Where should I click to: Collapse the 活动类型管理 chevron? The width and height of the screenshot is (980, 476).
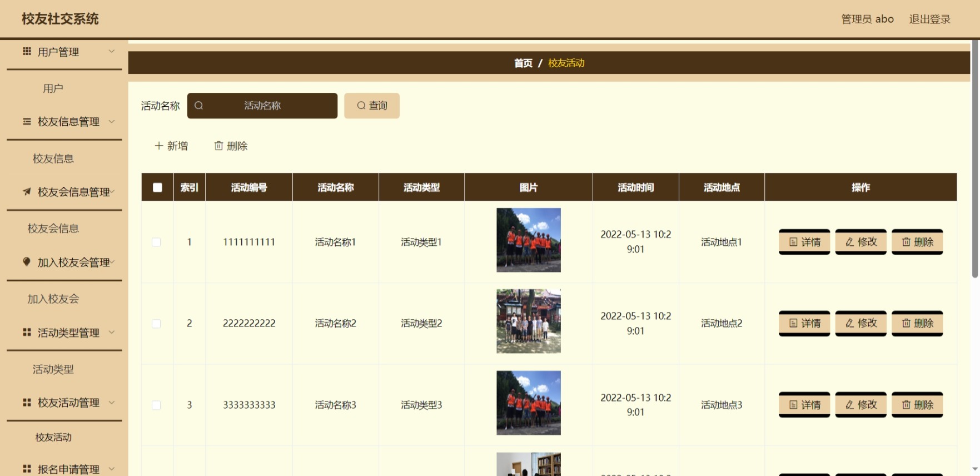pyautogui.click(x=112, y=332)
